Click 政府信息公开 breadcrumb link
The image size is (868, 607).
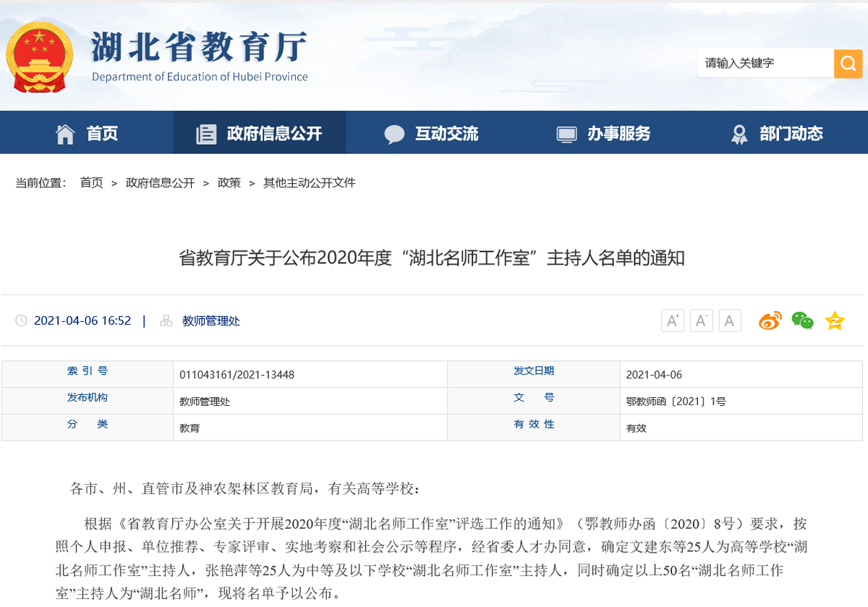point(160,183)
